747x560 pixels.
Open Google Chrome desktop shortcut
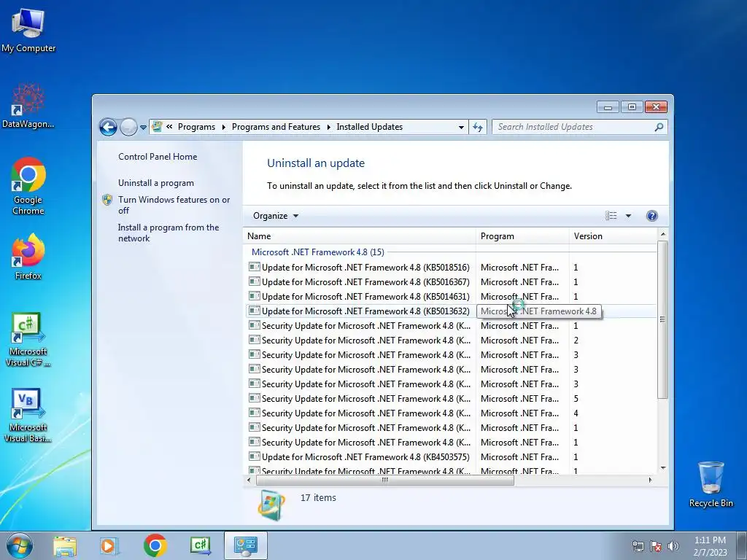tap(28, 186)
